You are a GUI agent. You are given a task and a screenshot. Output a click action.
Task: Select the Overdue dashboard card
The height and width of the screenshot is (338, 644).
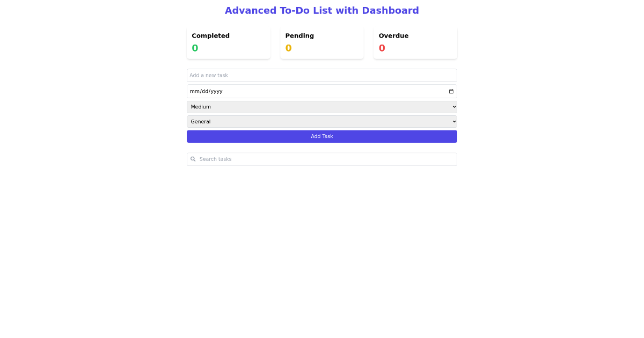[x=415, y=43]
